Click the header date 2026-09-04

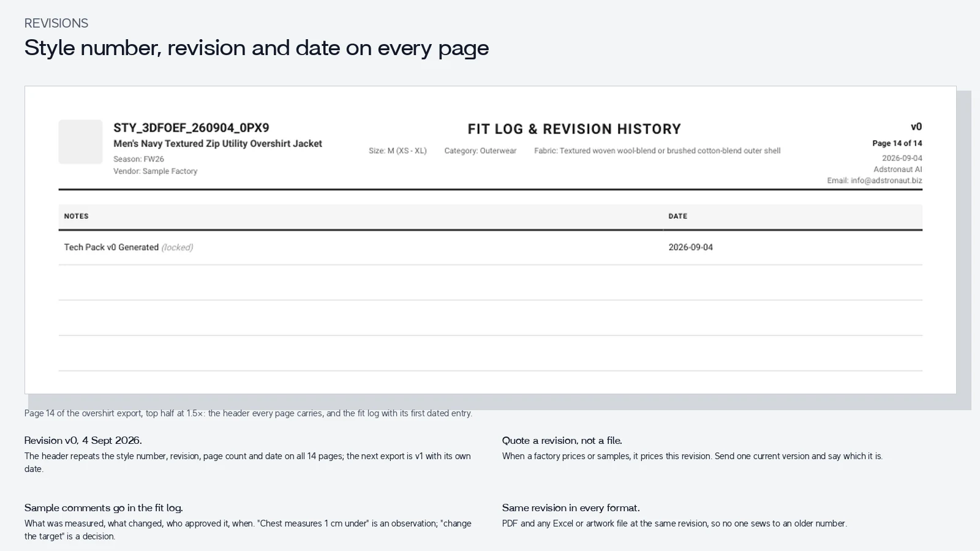902,158
